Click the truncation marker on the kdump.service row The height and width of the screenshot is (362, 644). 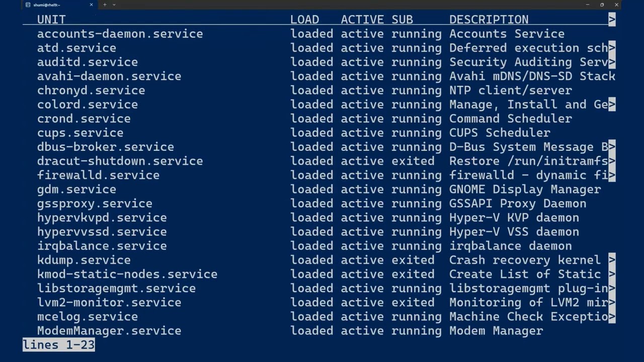(x=612, y=260)
